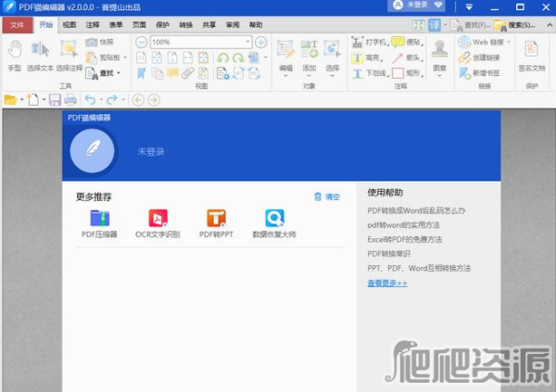The width and height of the screenshot is (556, 392).
Task: Expand the Add (添加) object dropdown
Action: (x=309, y=76)
